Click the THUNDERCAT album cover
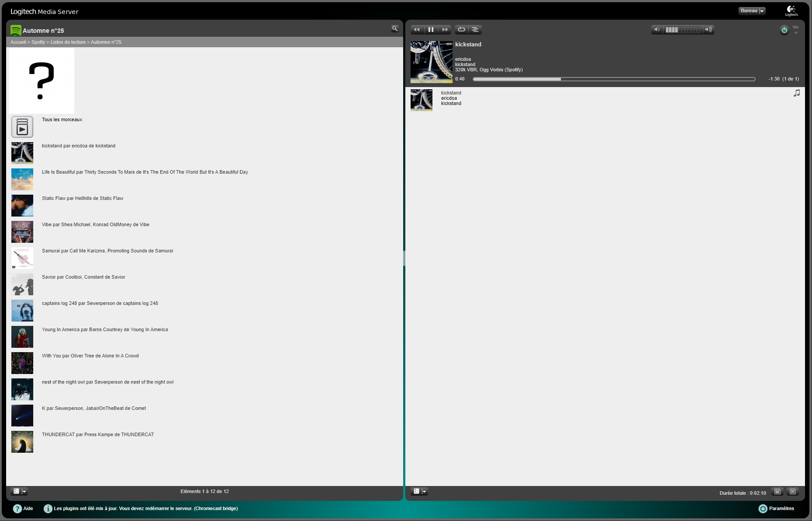This screenshot has width=812, height=521. point(22,442)
